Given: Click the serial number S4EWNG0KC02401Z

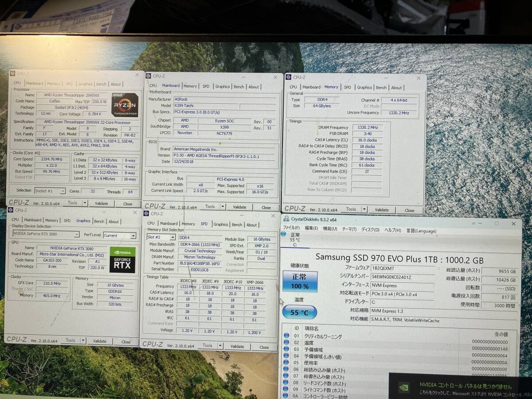Looking at the screenshot, I should coord(403,277).
